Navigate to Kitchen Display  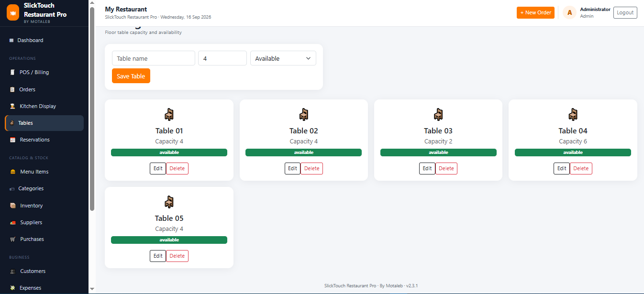[x=44, y=106]
